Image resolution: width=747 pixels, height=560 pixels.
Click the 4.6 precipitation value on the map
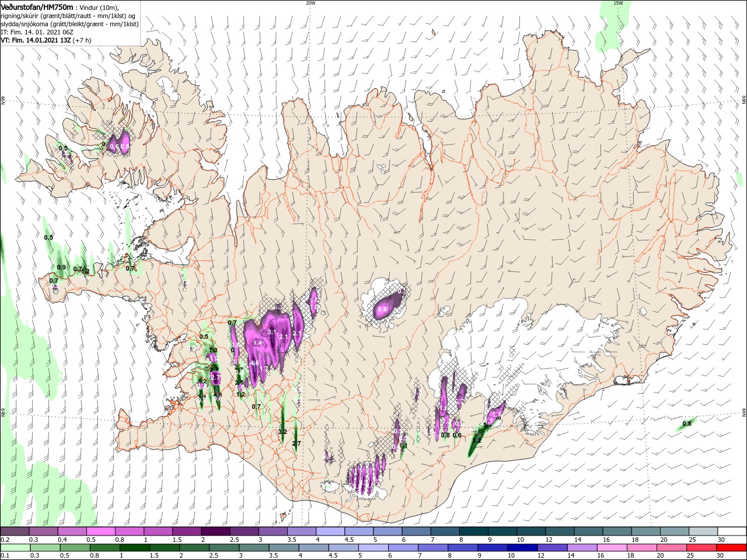(254, 363)
